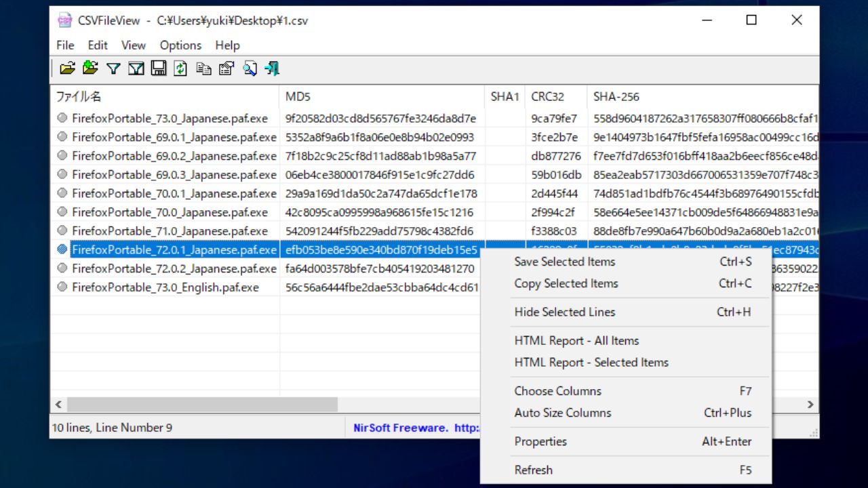Choose Copy Selected Items from context menu
The image size is (868, 488).
[x=625, y=283]
